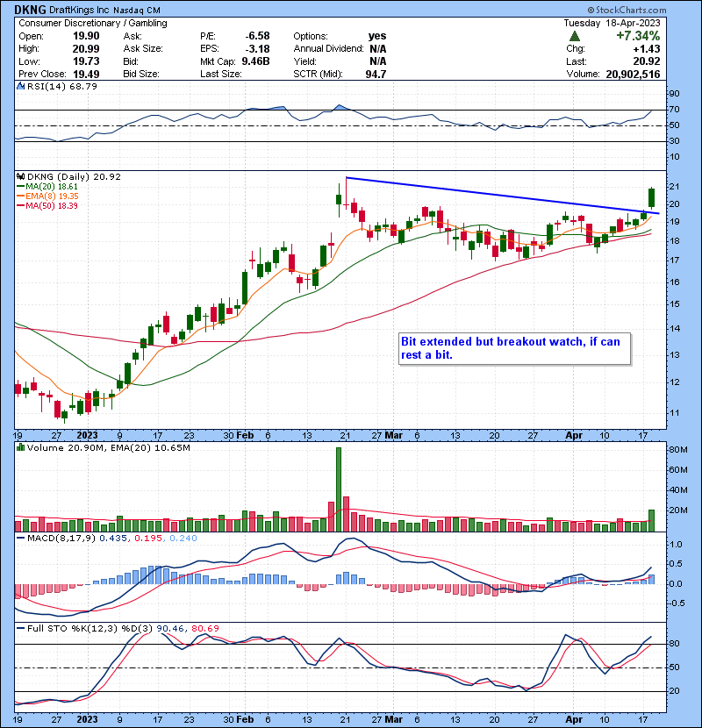Viewport: 702px width, 728px height.
Task: Click the date 'Tuesday 18-Apr-2023'
Action: (612, 23)
